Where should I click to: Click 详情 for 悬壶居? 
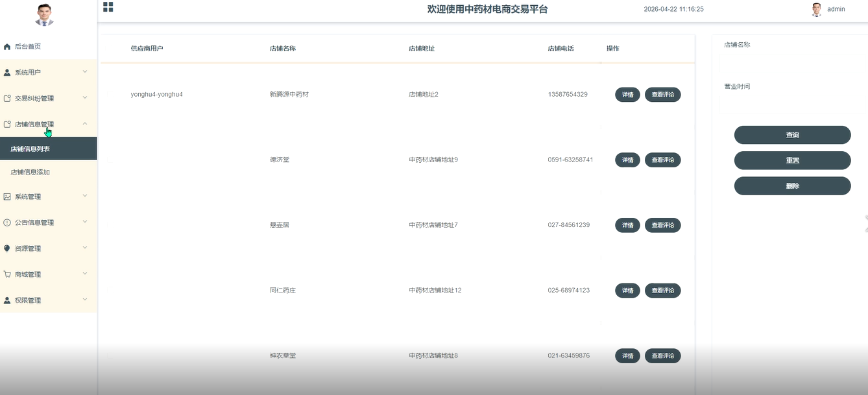[x=627, y=225]
